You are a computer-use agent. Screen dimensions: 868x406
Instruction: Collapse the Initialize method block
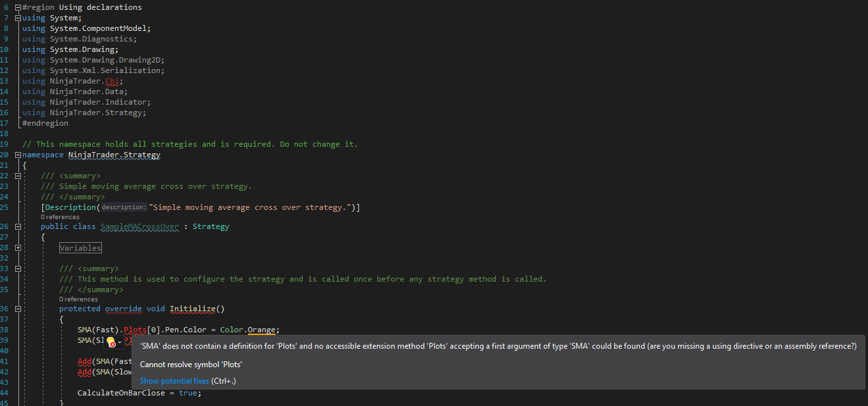click(x=18, y=309)
